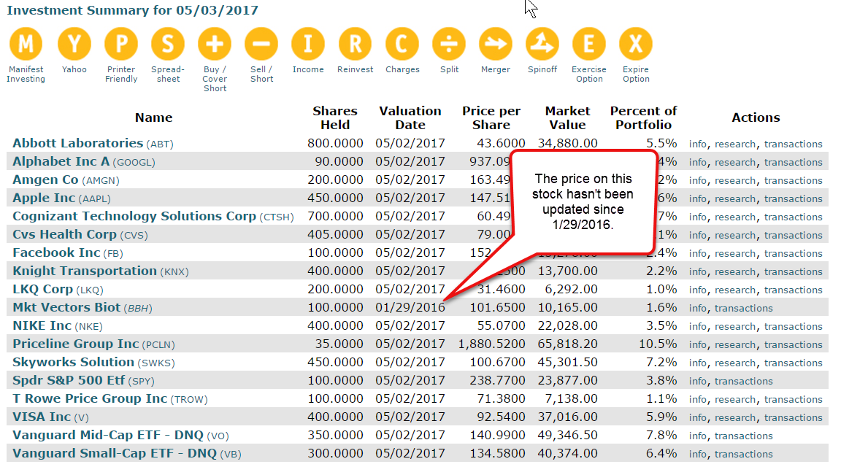Click the Yahoo icon
Viewport: 868px width, 475px height.
click(74, 44)
